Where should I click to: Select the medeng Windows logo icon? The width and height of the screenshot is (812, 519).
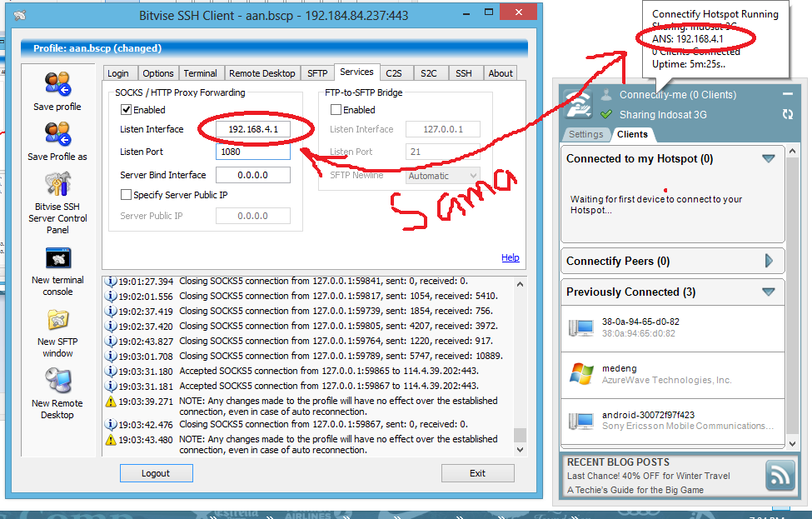(x=581, y=374)
